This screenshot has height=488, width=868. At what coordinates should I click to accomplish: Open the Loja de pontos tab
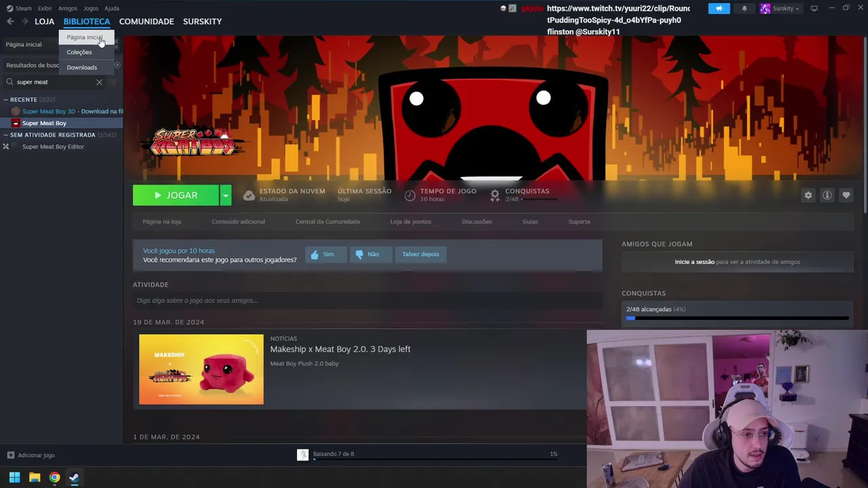411,222
